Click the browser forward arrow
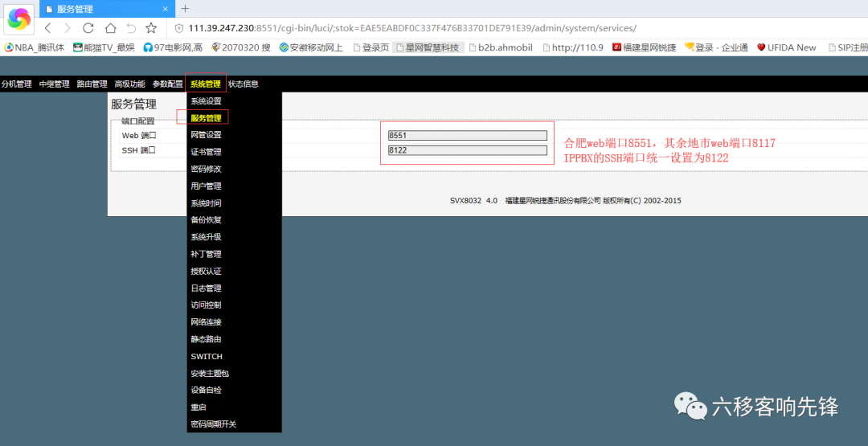The image size is (868, 446). [x=68, y=28]
